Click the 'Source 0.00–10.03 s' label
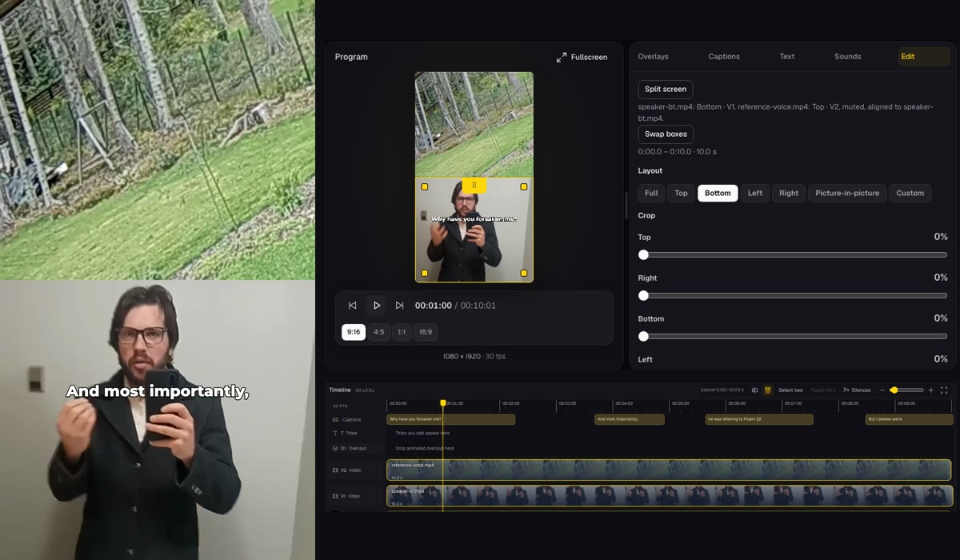 point(722,390)
